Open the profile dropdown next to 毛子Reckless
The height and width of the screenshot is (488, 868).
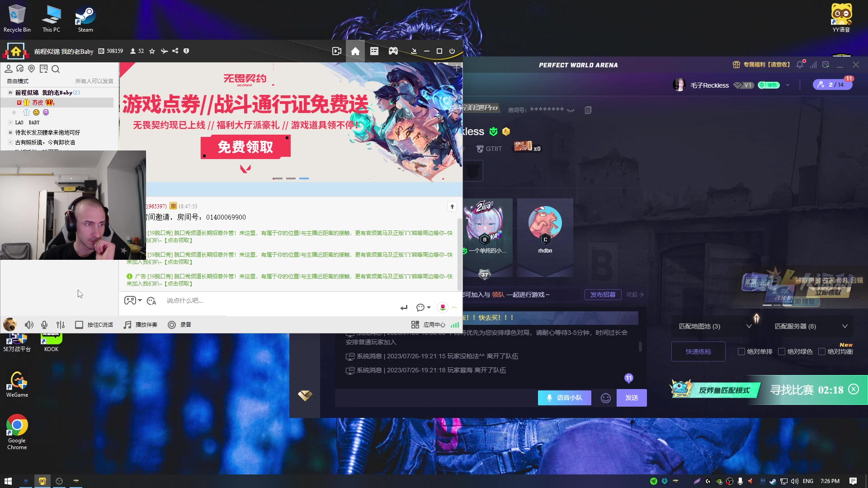point(788,85)
